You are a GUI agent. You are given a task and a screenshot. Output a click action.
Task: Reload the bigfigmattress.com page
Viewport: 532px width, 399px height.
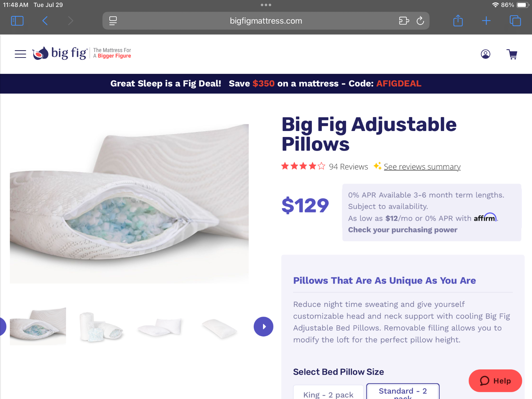[x=420, y=21]
